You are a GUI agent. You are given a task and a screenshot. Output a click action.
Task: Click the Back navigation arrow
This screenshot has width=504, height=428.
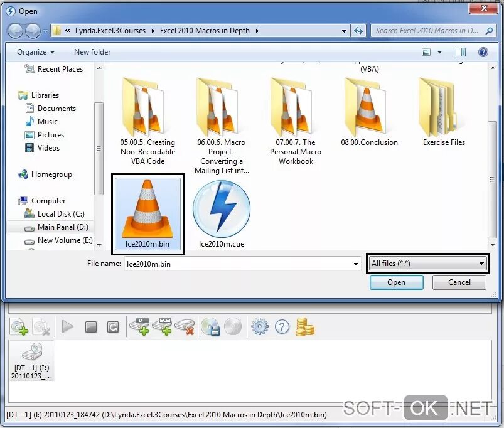click(15, 31)
